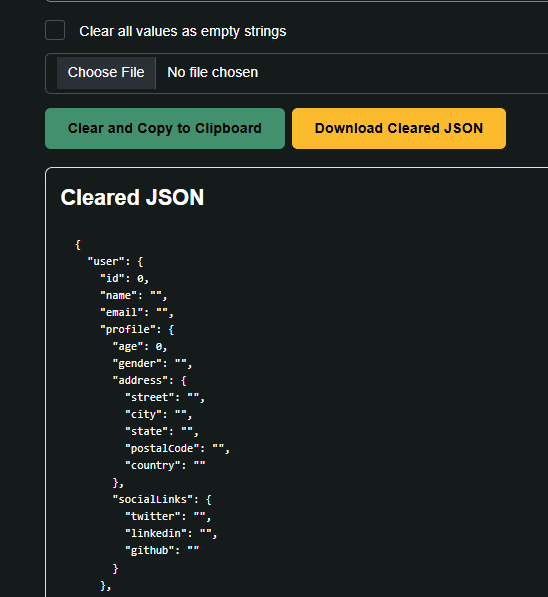548x597 pixels.
Task: Enable 'Clear all values as empty strings' checkbox
Action: 55,30
